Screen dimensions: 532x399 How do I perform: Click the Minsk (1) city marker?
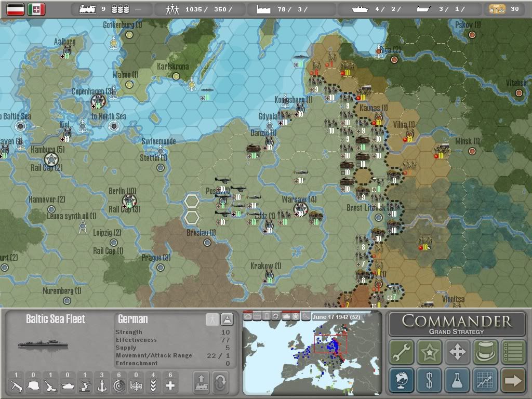[x=472, y=151]
